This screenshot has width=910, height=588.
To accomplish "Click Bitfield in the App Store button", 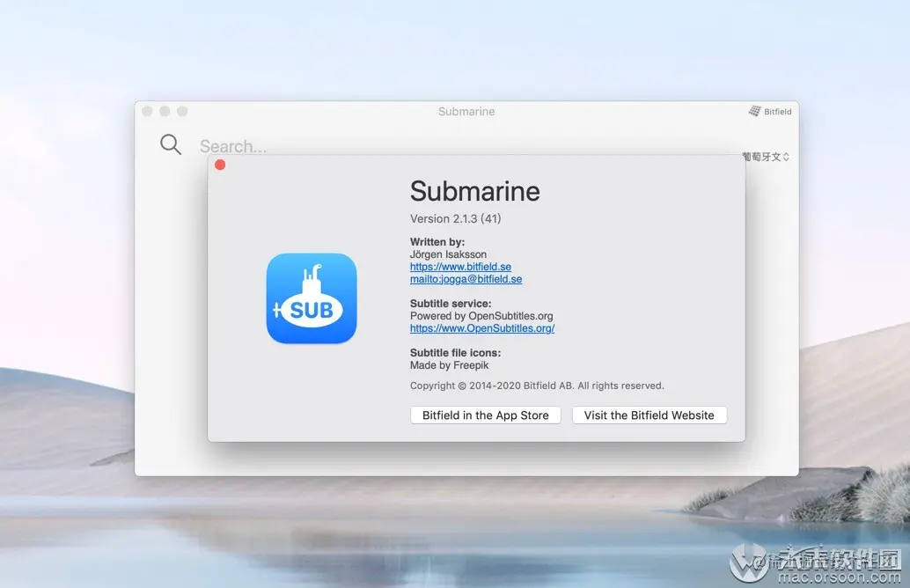I will click(x=485, y=415).
